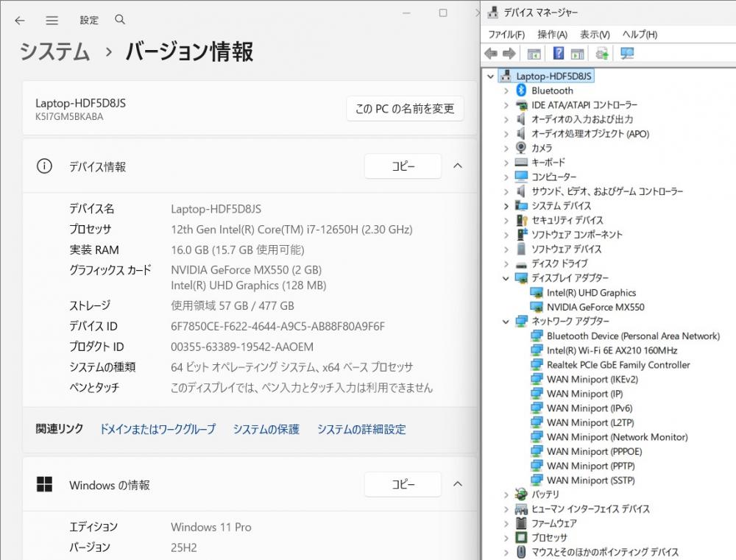This screenshot has width=736, height=560.
Task: Open the ファイル(F) menu
Action: click(506, 35)
